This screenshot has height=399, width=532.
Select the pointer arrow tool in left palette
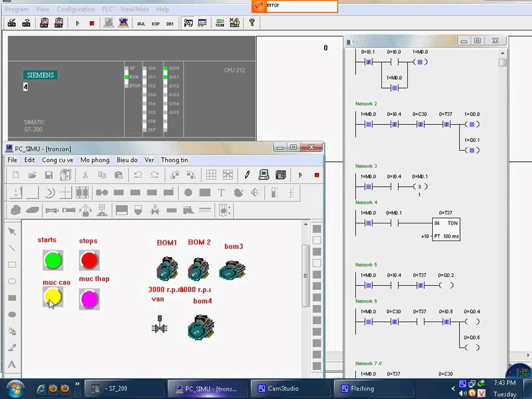point(12,232)
